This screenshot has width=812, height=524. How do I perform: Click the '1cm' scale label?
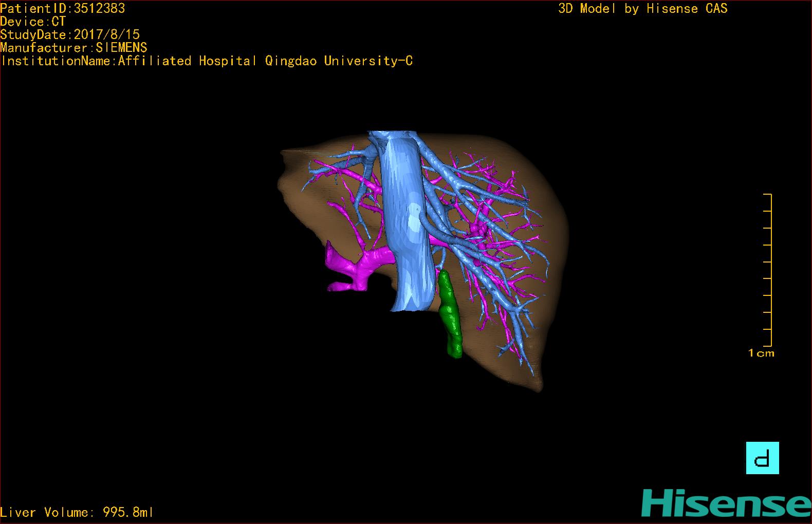pyautogui.click(x=761, y=353)
